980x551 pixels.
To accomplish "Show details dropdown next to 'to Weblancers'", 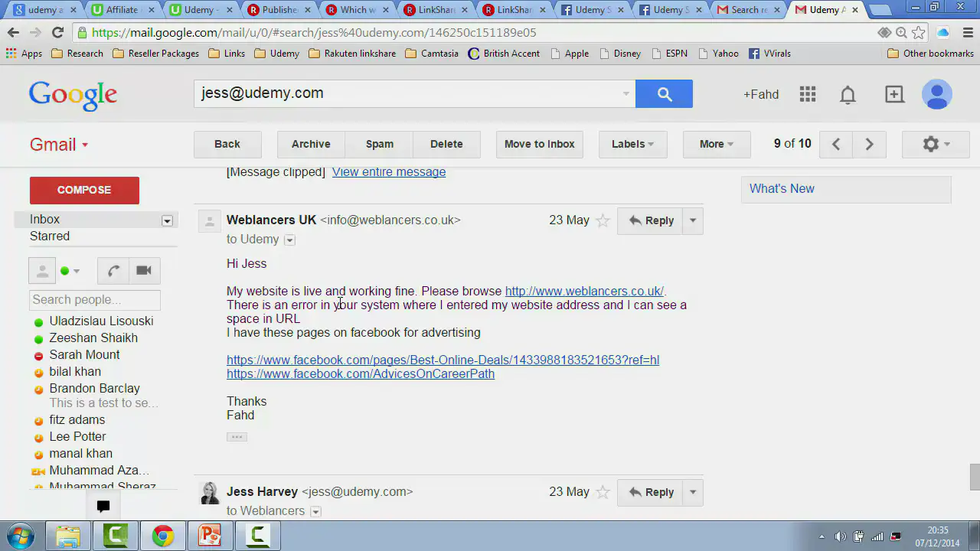I will pyautogui.click(x=315, y=512).
